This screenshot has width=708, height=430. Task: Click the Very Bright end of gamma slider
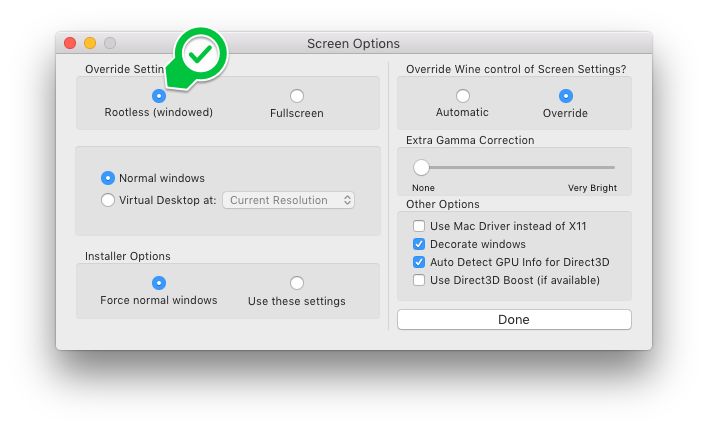coord(613,167)
